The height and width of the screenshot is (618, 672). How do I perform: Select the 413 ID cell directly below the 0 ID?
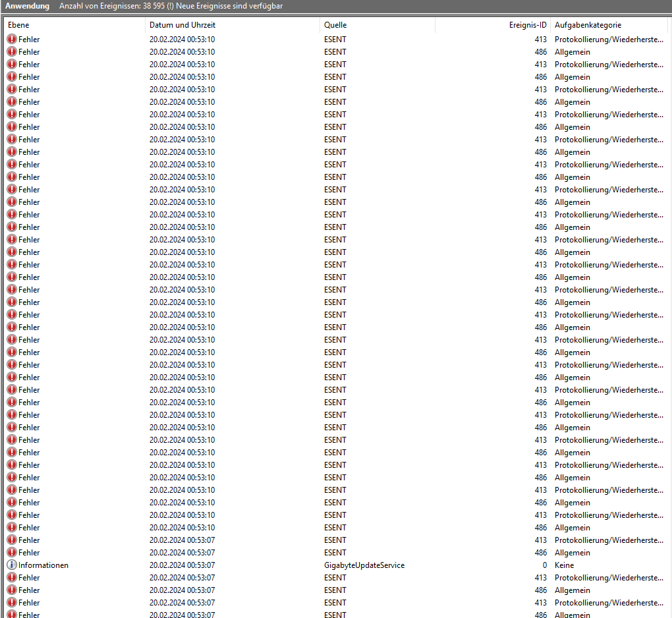540,577
